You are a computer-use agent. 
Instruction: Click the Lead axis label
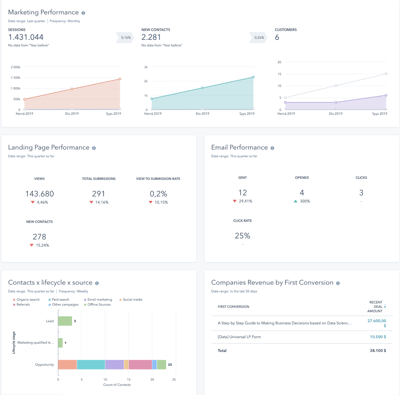50,321
